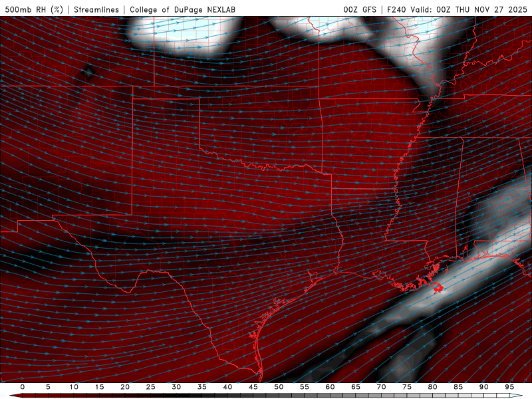The image size is (532, 399).
Task: Click the colorbar label "60"
Action: click(330, 387)
